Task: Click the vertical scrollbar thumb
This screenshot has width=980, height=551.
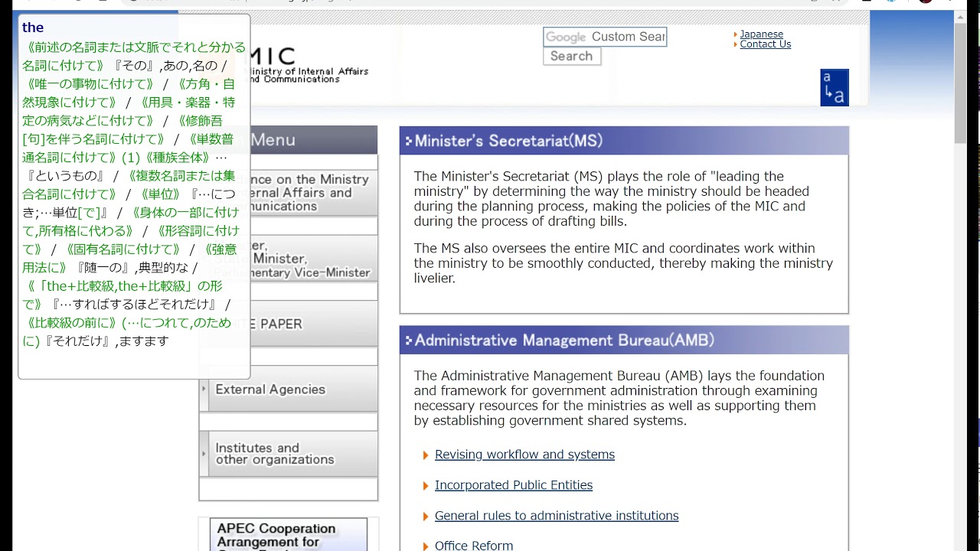Action: tap(960, 83)
